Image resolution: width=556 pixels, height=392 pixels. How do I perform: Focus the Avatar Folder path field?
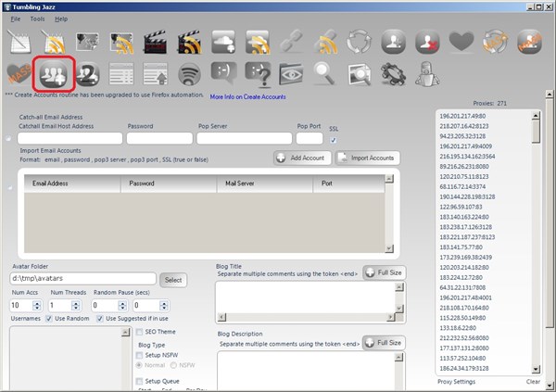coord(83,279)
